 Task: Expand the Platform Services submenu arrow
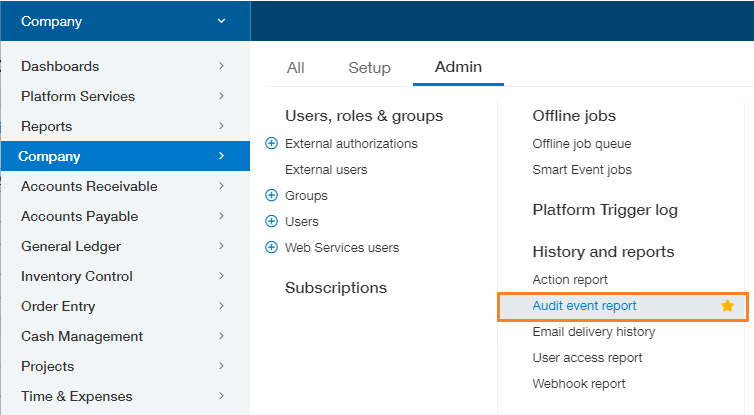[x=221, y=96]
